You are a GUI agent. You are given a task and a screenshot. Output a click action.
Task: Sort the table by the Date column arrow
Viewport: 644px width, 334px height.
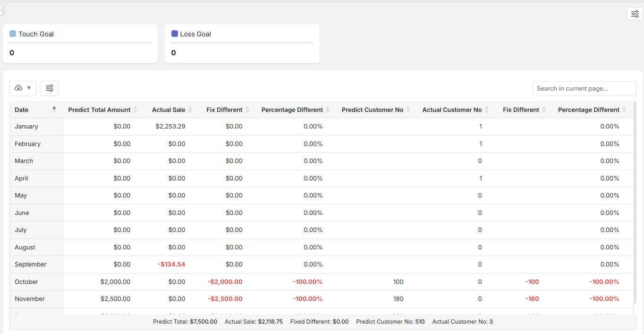coord(54,110)
